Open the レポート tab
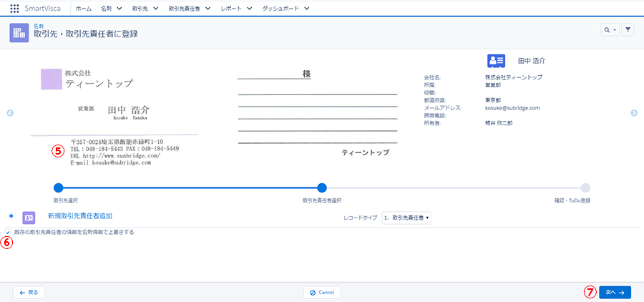 click(x=231, y=9)
